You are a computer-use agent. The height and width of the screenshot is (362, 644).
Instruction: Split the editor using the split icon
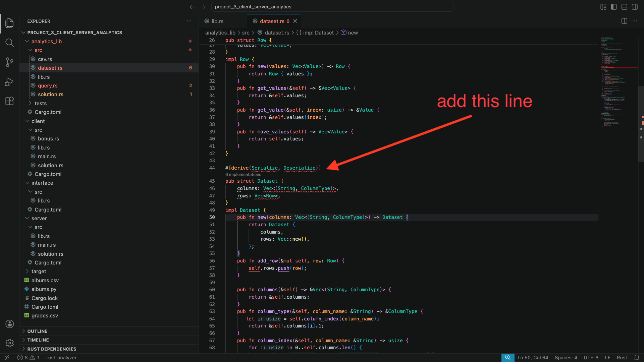[624, 21]
